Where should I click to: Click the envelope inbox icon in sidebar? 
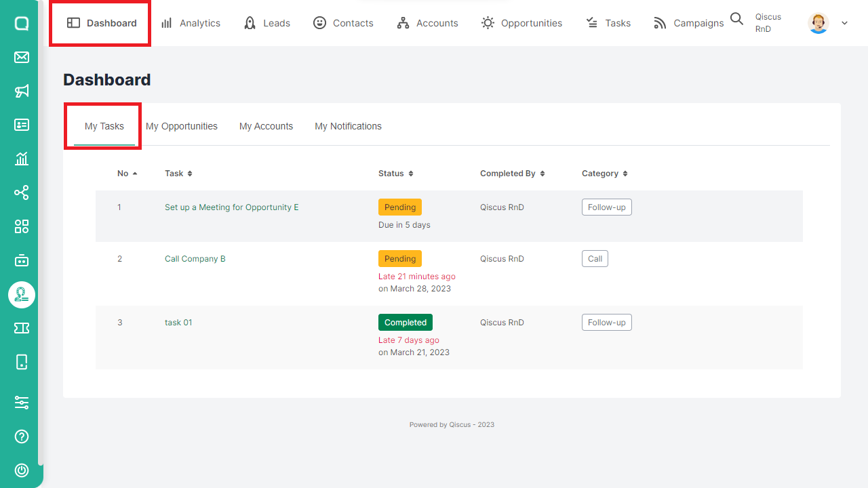[x=22, y=57]
